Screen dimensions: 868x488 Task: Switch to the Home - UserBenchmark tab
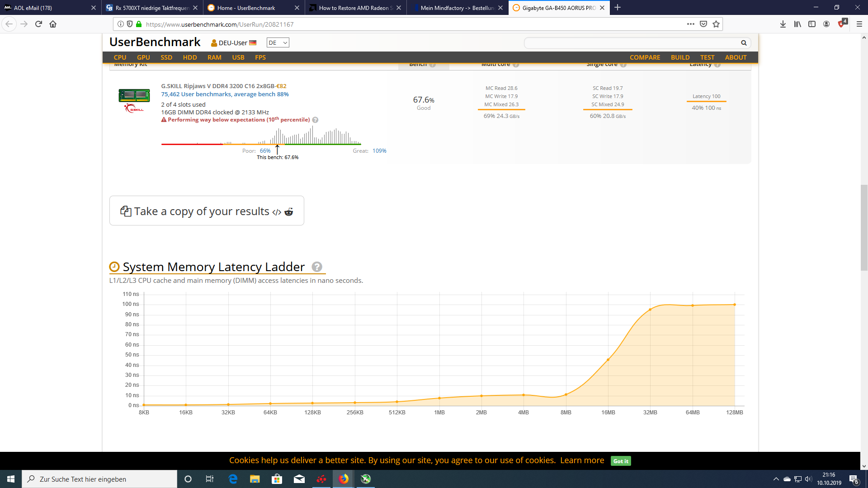point(246,8)
